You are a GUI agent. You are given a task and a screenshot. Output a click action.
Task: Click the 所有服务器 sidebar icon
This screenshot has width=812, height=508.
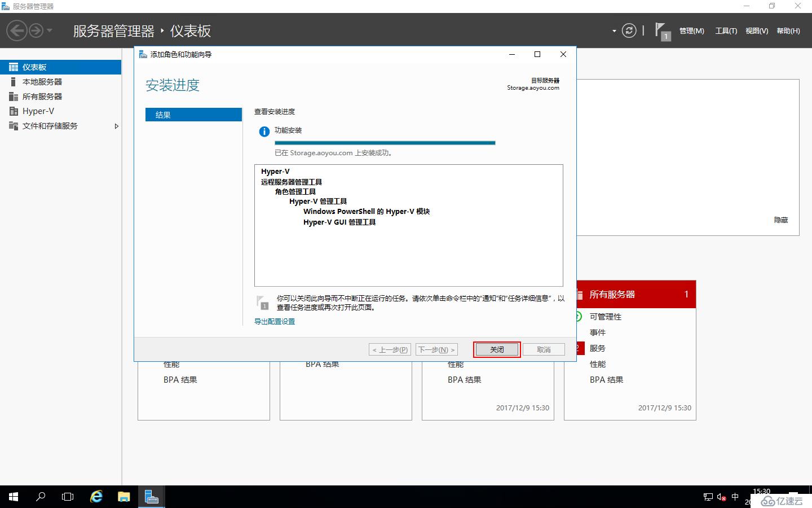pos(14,97)
